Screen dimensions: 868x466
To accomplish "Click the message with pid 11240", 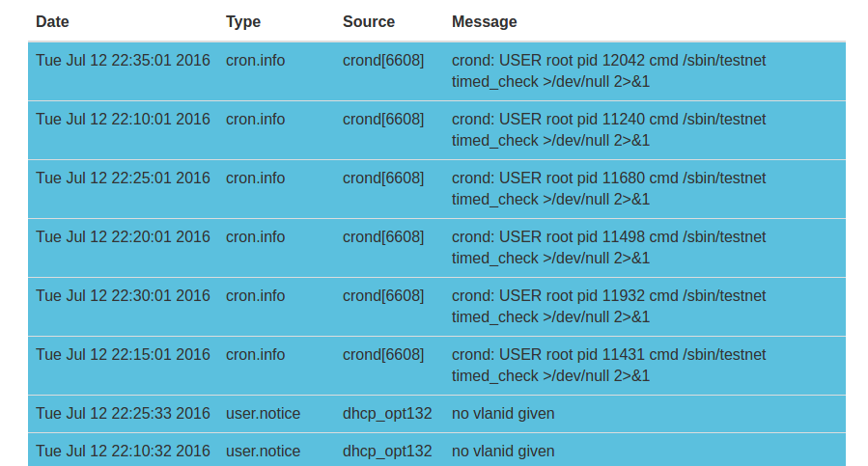I will point(608,129).
